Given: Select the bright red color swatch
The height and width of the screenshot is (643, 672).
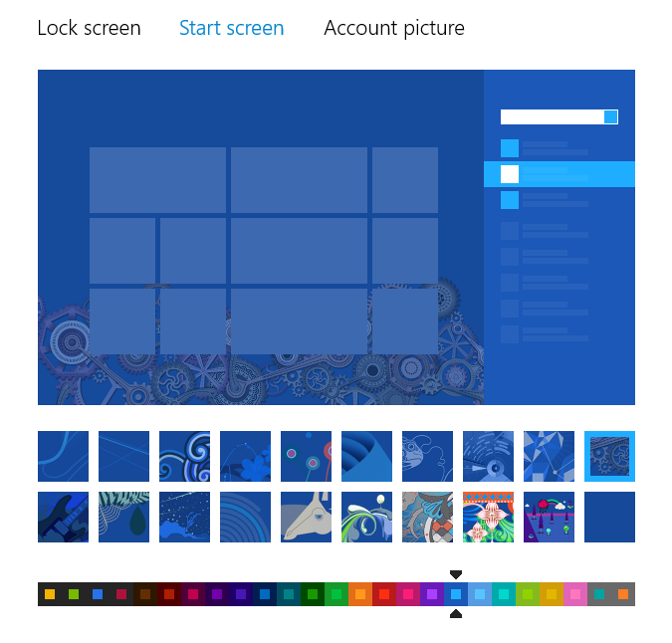Looking at the screenshot, I should (384, 594).
